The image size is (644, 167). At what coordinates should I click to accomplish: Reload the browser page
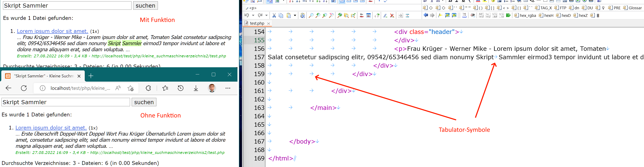coord(24,88)
